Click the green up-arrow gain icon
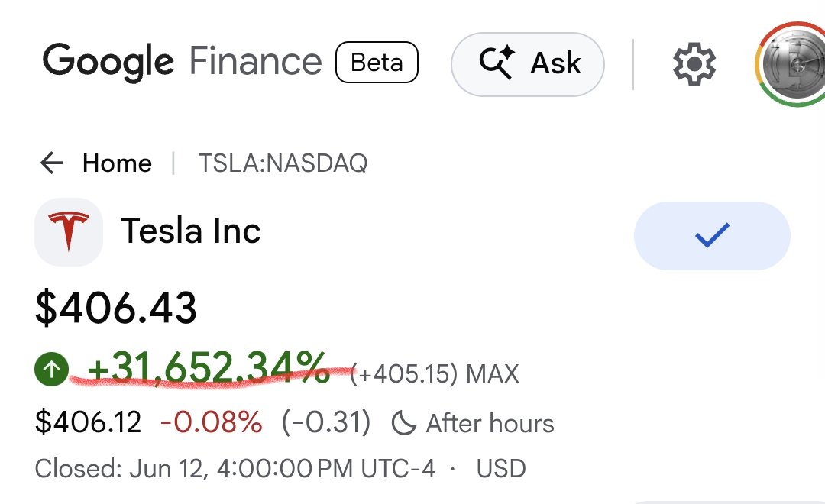The image size is (825, 504). point(52,369)
